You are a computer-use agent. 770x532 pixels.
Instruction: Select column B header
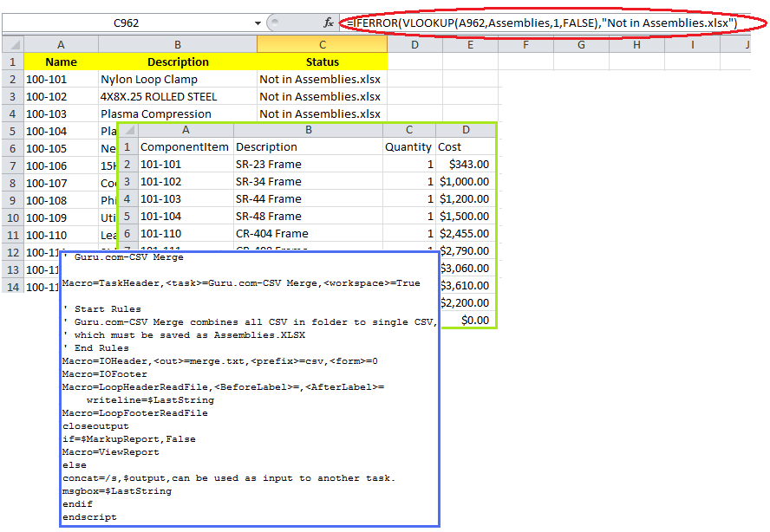[x=177, y=43]
